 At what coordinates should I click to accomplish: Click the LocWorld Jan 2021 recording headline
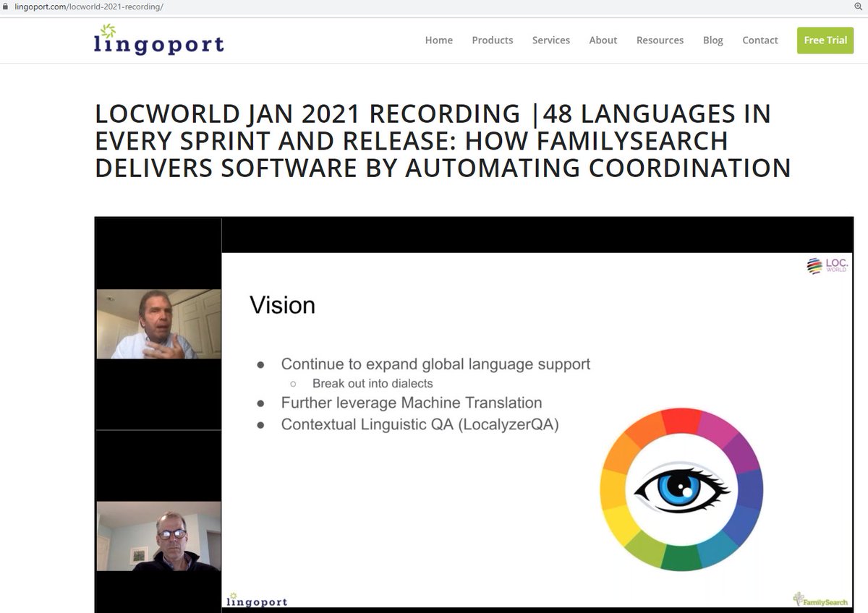(x=443, y=141)
